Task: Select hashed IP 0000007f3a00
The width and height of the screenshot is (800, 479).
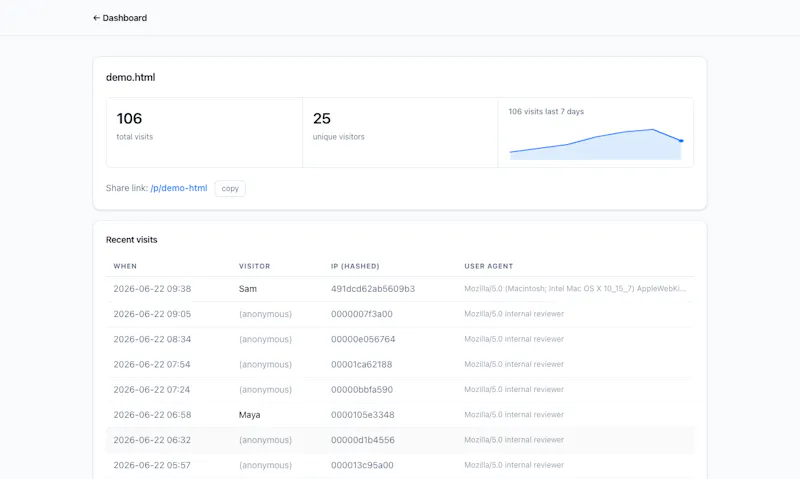Action: pyautogui.click(x=362, y=314)
